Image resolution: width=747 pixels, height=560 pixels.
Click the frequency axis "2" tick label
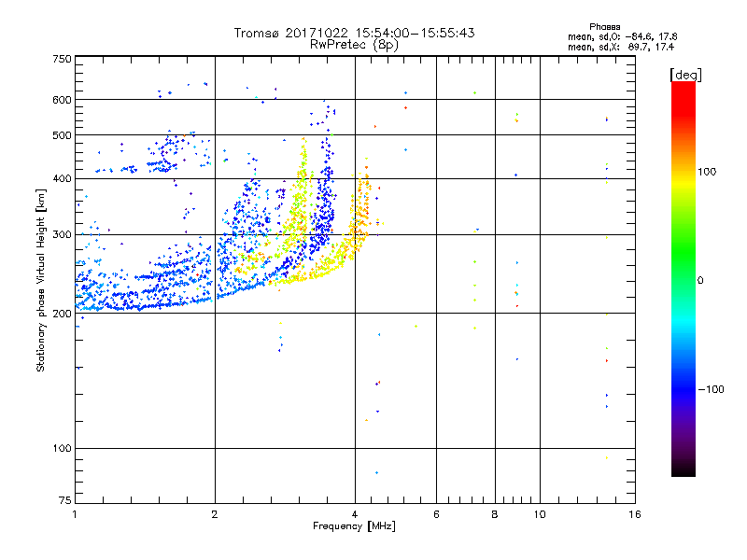point(215,514)
